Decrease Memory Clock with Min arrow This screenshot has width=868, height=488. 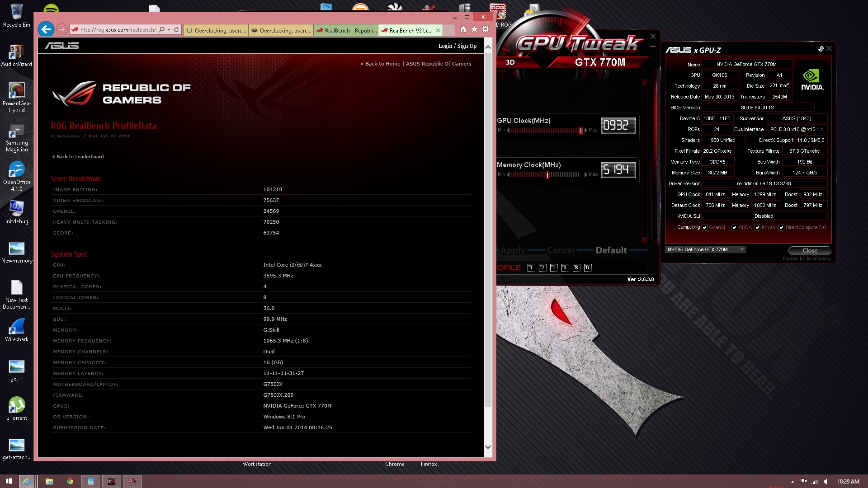click(508, 174)
